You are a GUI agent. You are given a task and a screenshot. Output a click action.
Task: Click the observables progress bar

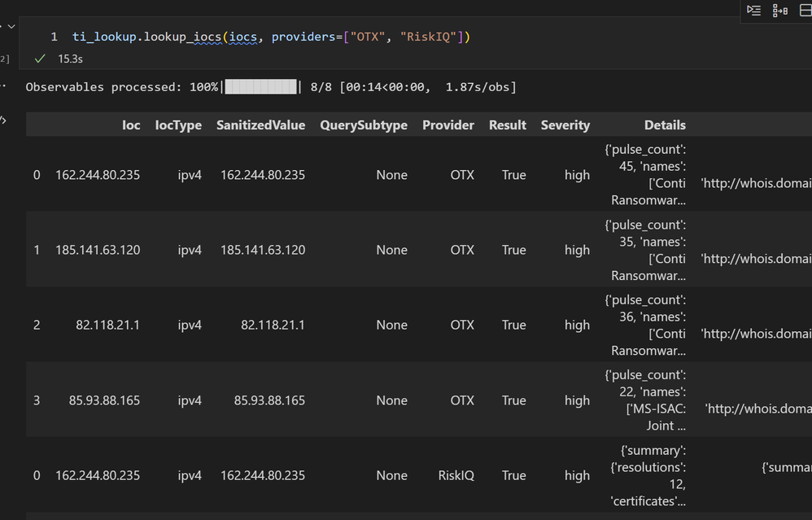coord(260,87)
